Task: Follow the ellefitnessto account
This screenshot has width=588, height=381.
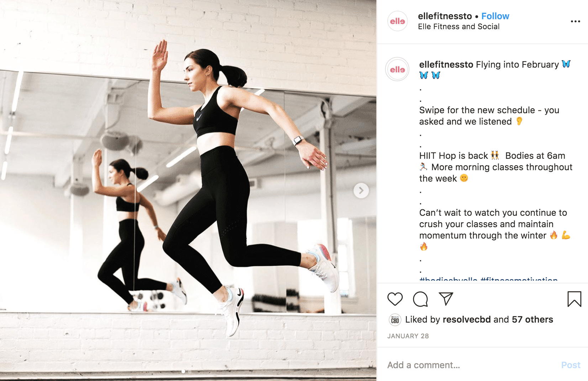Action: (x=495, y=16)
